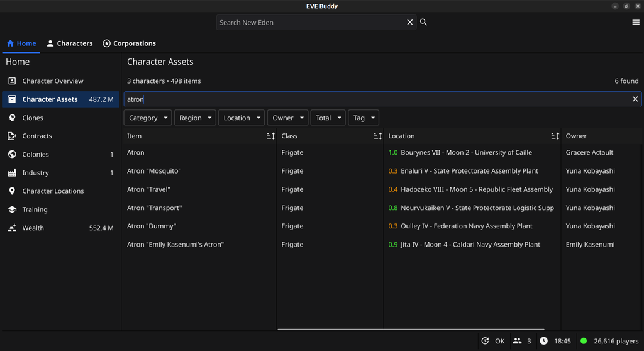Click location Enaluri V - State Protectorate
This screenshot has height=351, width=644.
[464, 171]
